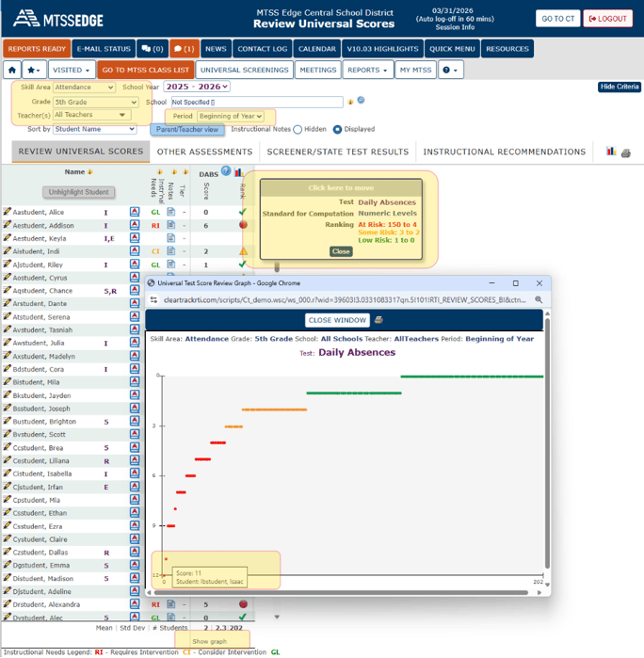Click the edit pencil beside Aestudent, Addison
This screenshot has width=644, height=658.
(7, 226)
